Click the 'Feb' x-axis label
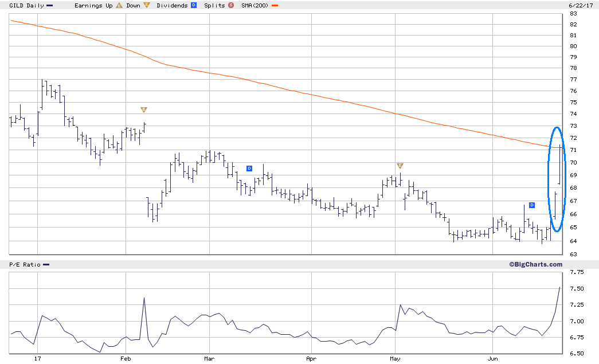 tap(126, 359)
